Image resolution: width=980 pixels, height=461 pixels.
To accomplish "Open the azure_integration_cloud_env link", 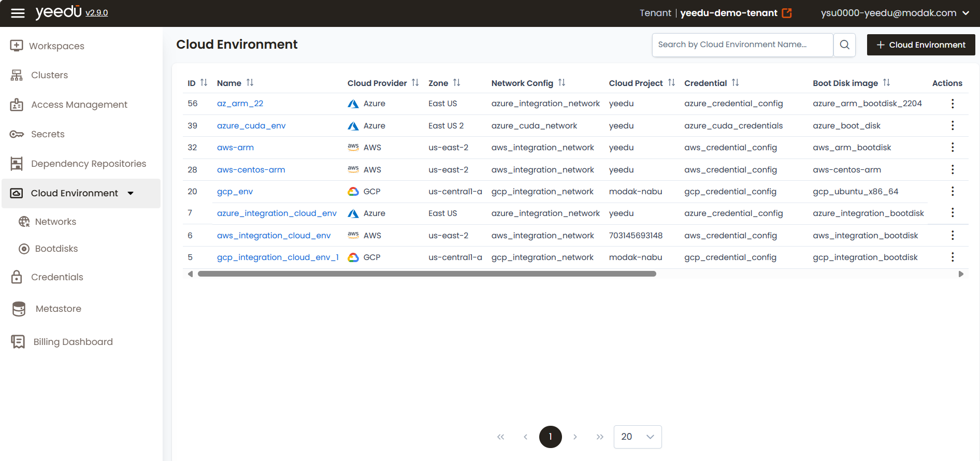I will (277, 213).
